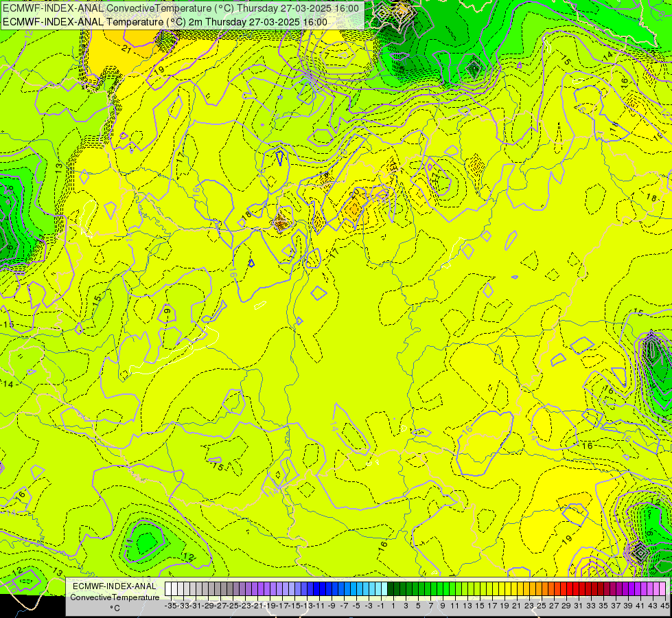Image resolution: width=672 pixels, height=618 pixels.
Task: Click the -25 legend scale value
Action: pyautogui.click(x=233, y=606)
